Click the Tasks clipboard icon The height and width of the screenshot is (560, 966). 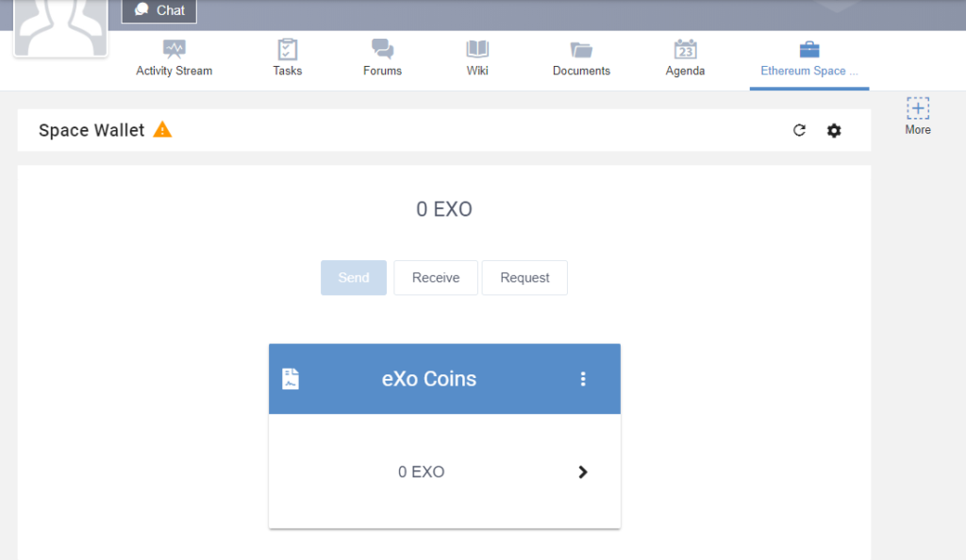(287, 49)
